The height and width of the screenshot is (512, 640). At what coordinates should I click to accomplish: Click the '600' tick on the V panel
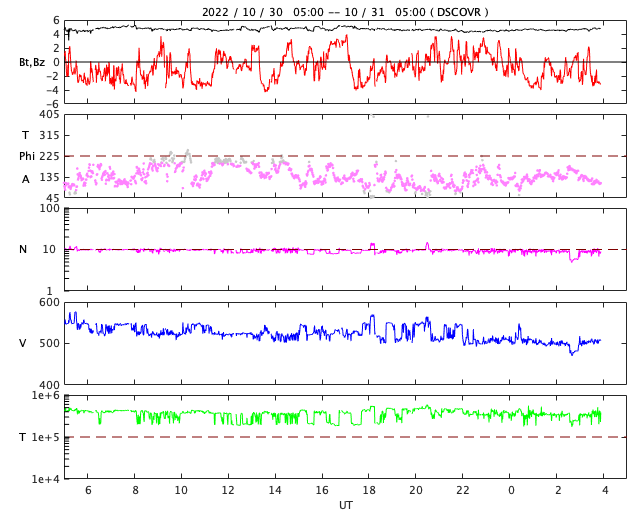tap(49, 303)
